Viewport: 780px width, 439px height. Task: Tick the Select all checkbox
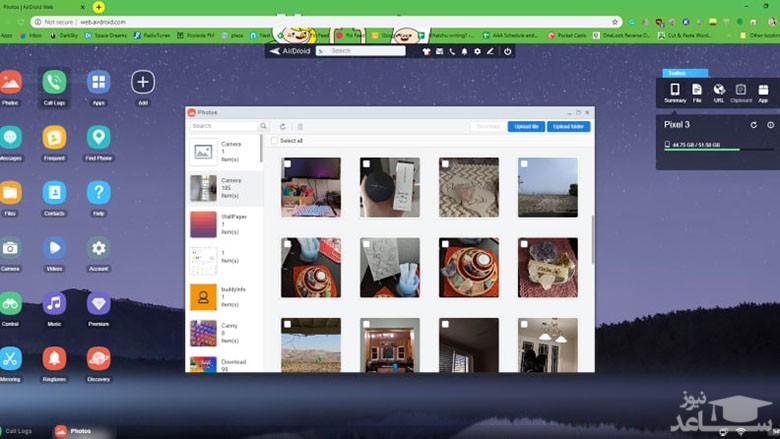point(275,141)
